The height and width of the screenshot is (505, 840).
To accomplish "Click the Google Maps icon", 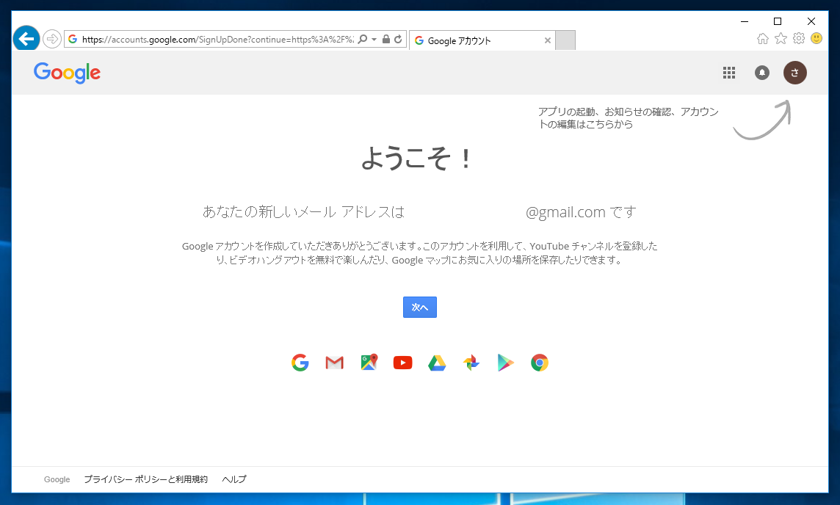I will pyautogui.click(x=369, y=363).
